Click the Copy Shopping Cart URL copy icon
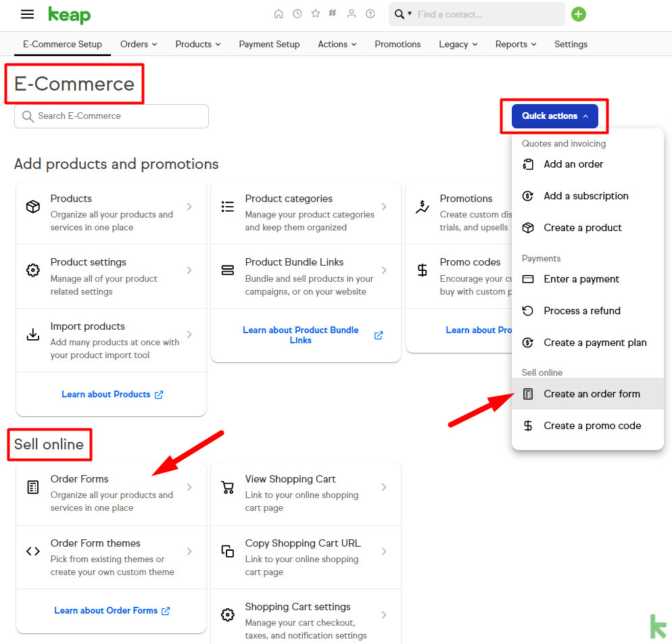 click(228, 551)
